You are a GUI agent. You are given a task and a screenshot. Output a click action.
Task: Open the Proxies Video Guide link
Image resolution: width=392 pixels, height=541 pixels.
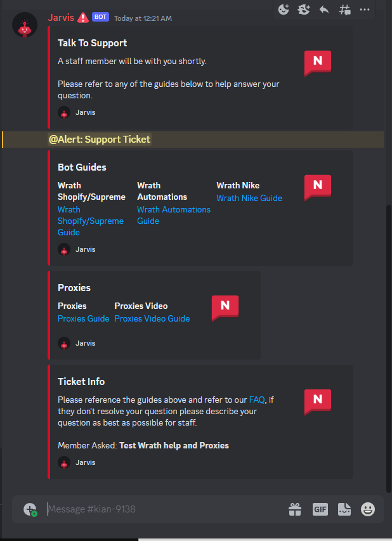coord(152,318)
